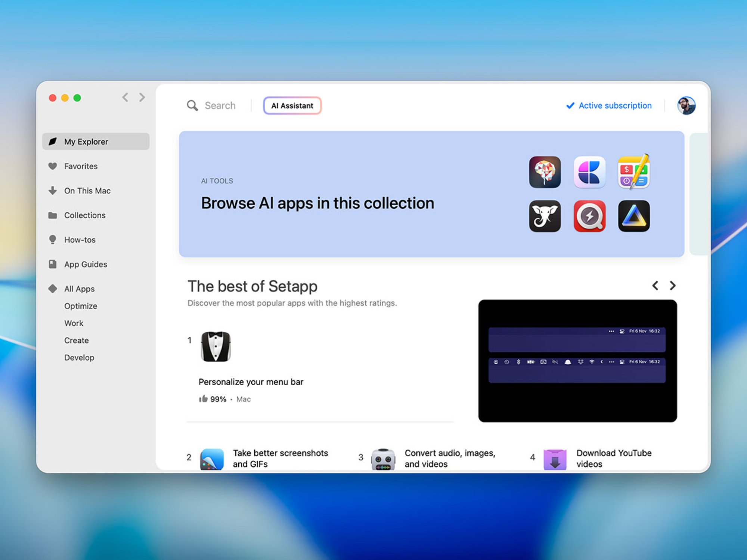Select Collections in the sidebar
This screenshot has height=560, width=747.
(x=84, y=215)
